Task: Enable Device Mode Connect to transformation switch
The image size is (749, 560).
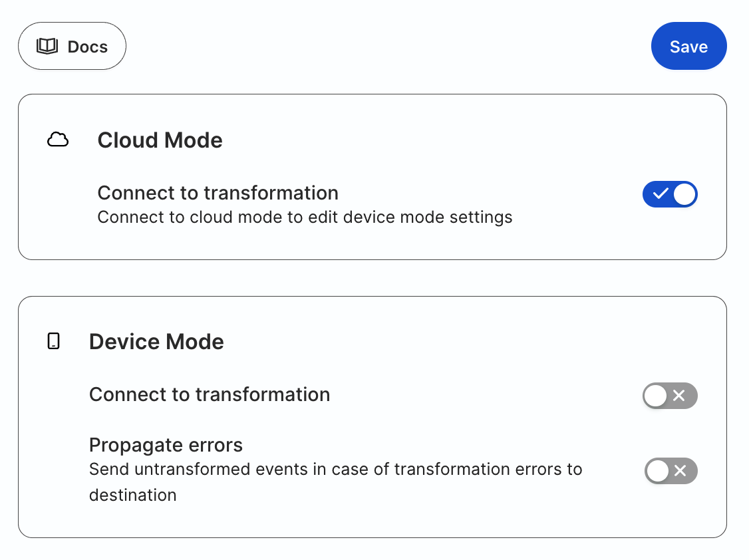Action: coord(670,395)
